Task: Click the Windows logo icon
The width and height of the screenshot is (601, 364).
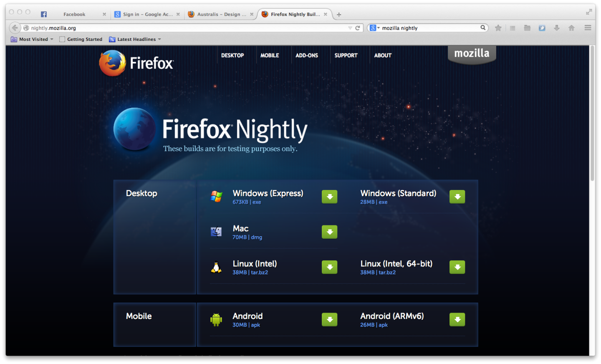Action: click(216, 196)
